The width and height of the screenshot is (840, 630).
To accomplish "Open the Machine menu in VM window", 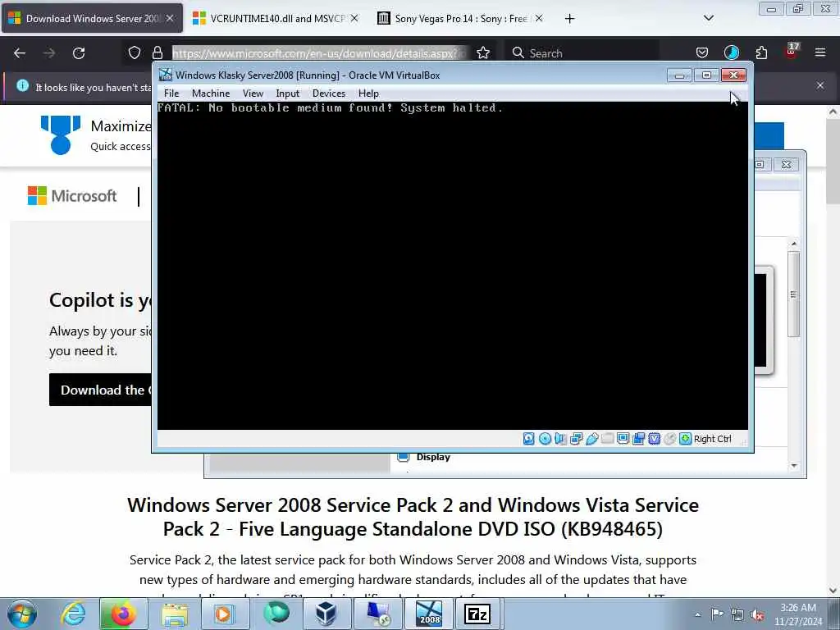I will pos(211,94).
